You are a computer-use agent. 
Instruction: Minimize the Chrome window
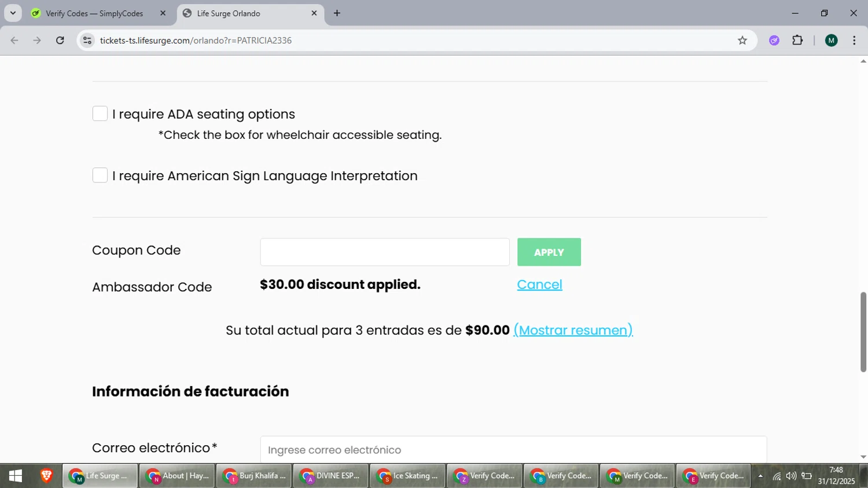(795, 13)
